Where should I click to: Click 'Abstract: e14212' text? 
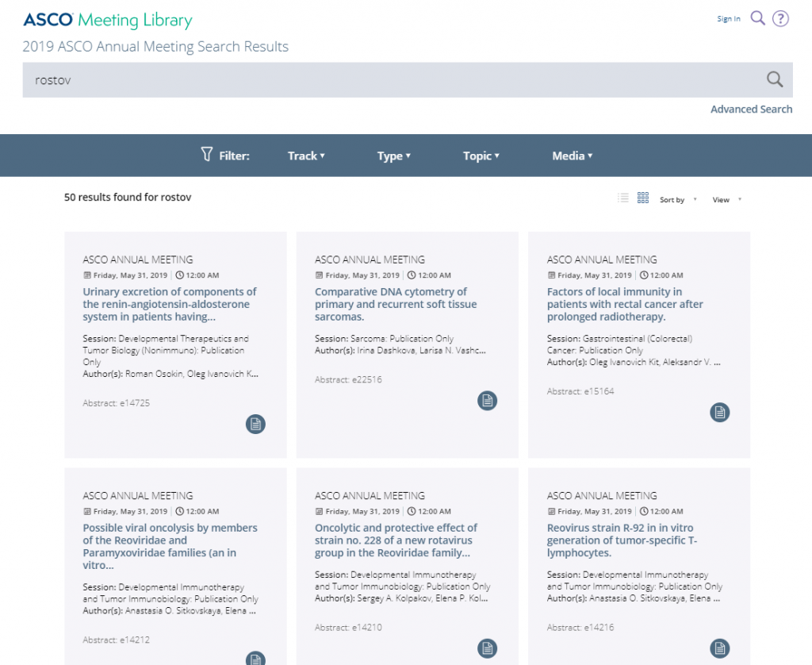(x=116, y=640)
